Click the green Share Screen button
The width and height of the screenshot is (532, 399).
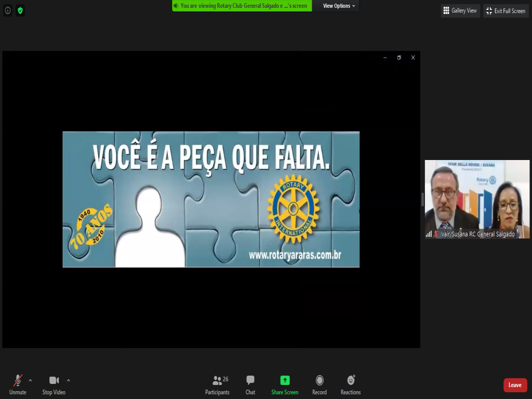click(285, 385)
